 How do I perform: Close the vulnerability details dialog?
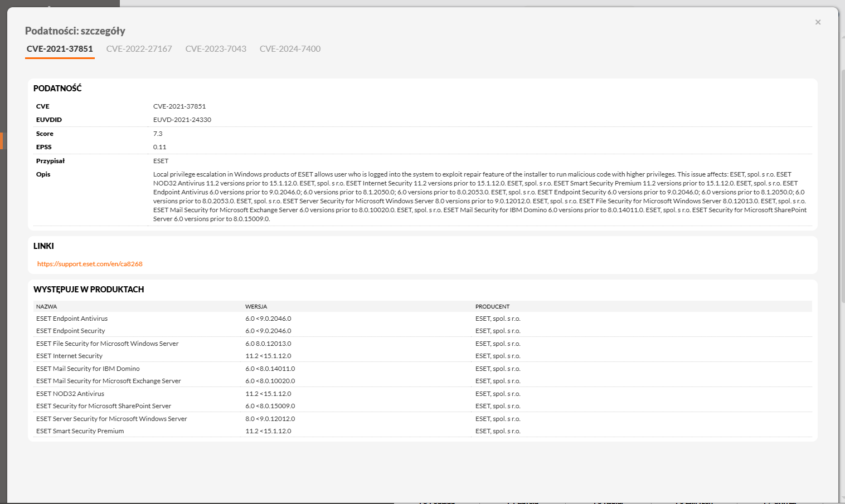coord(818,22)
